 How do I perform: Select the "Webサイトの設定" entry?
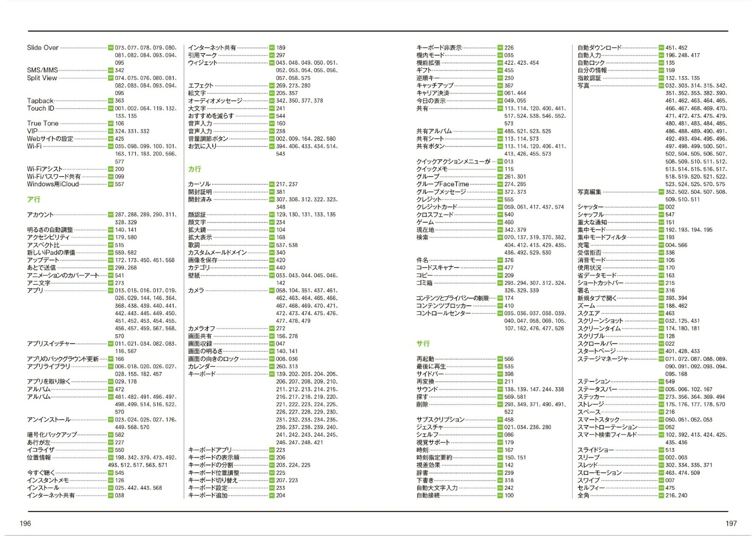click(x=50, y=139)
